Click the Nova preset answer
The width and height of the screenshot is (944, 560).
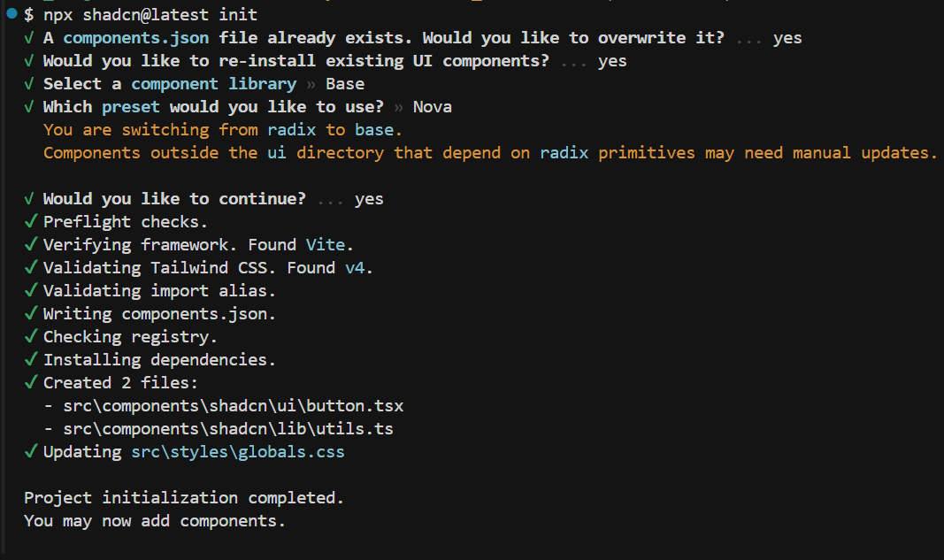[x=432, y=106]
